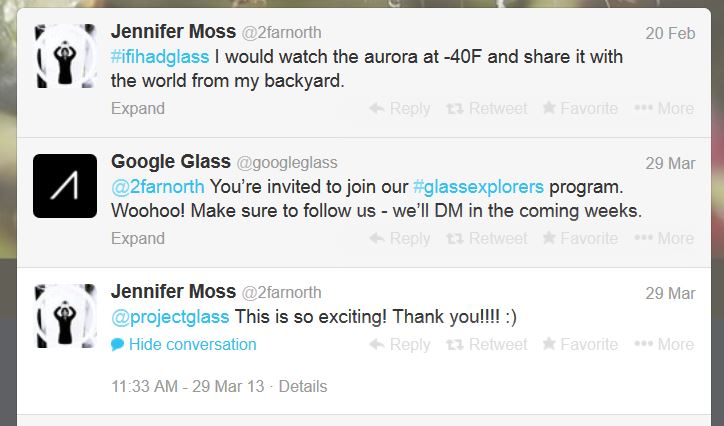This screenshot has width=724, height=426.
Task: Open More menu on Google Glass tweet
Action: click(664, 238)
